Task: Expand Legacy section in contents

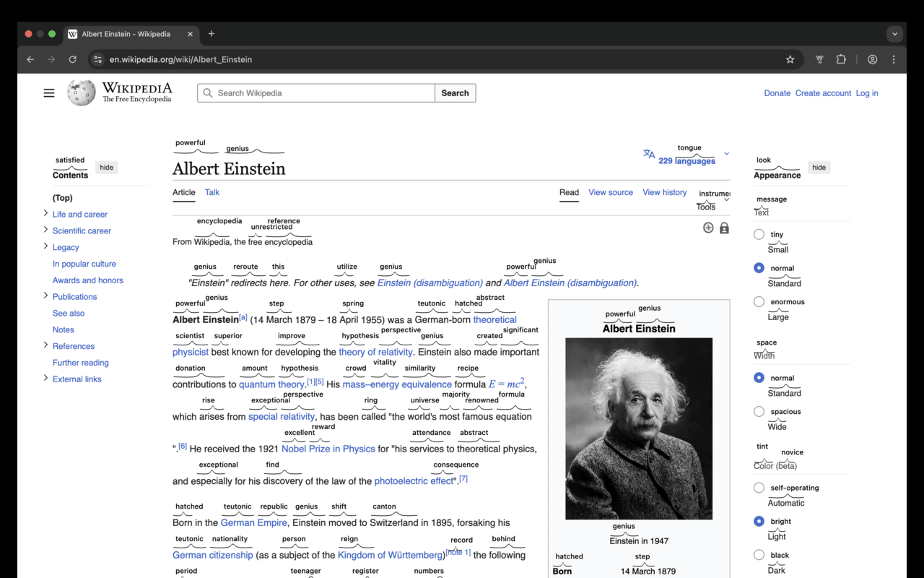Action: coord(45,246)
